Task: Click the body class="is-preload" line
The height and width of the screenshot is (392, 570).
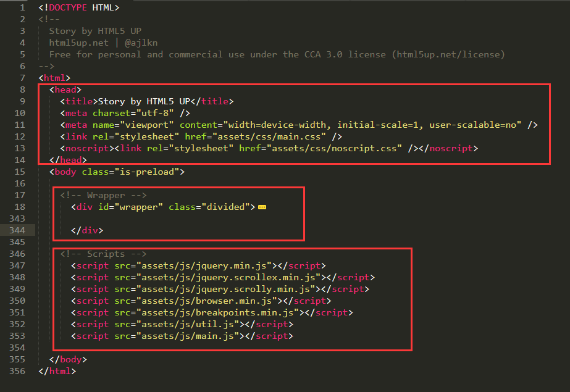Action: tap(117, 172)
